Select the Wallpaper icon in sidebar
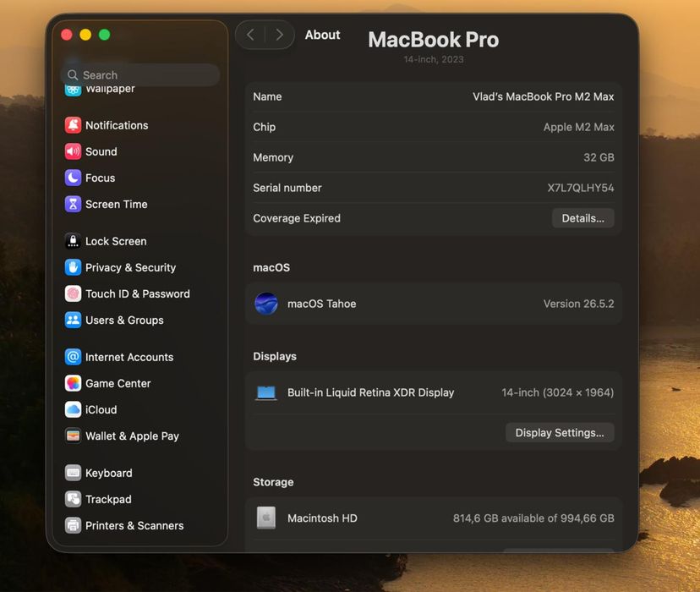 coord(73,90)
